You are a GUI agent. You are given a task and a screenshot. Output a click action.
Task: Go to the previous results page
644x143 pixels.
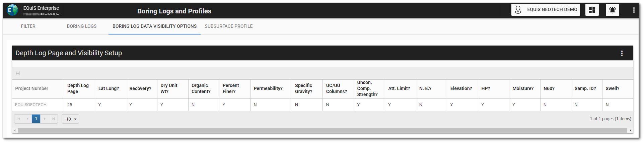(27, 119)
